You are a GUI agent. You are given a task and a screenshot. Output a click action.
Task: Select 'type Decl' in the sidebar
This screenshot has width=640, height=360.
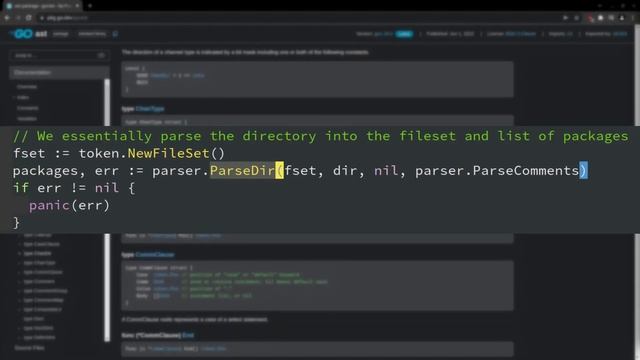point(33,319)
